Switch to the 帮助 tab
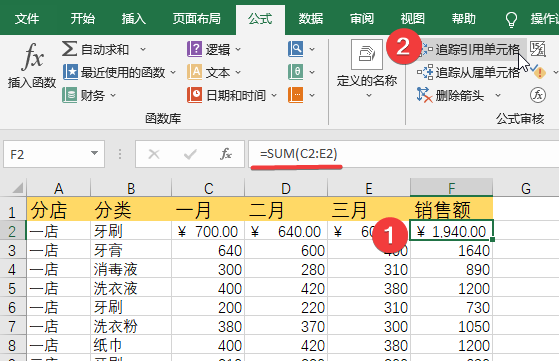This screenshot has width=559, height=361. coord(464,19)
